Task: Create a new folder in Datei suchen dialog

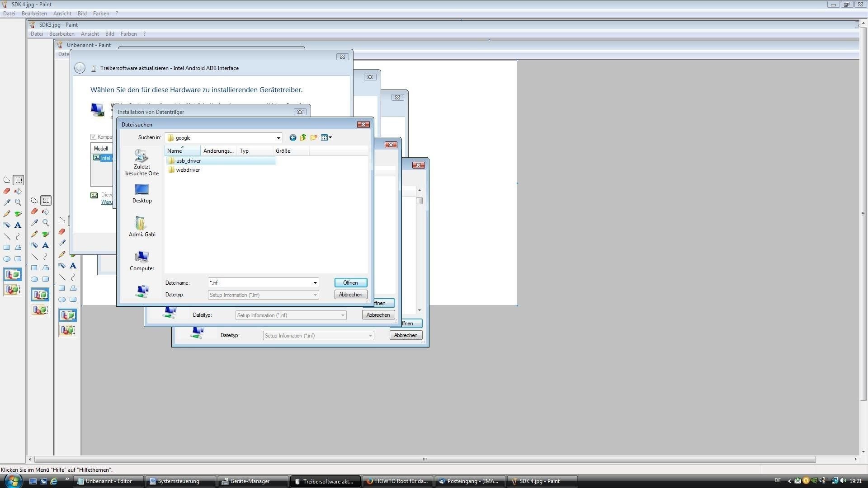Action: pos(314,137)
